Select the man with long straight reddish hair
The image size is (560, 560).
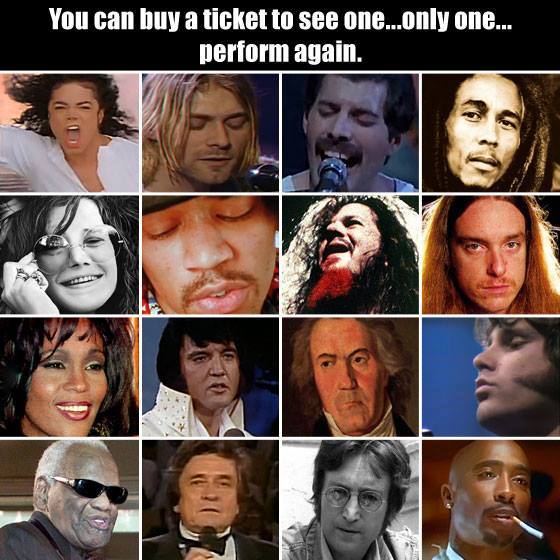pyautogui.click(x=491, y=255)
